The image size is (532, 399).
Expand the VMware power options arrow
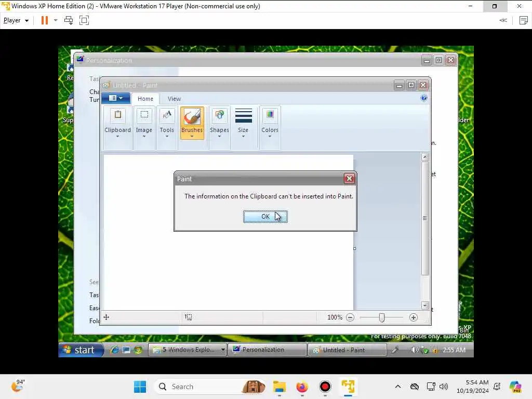coord(56,20)
